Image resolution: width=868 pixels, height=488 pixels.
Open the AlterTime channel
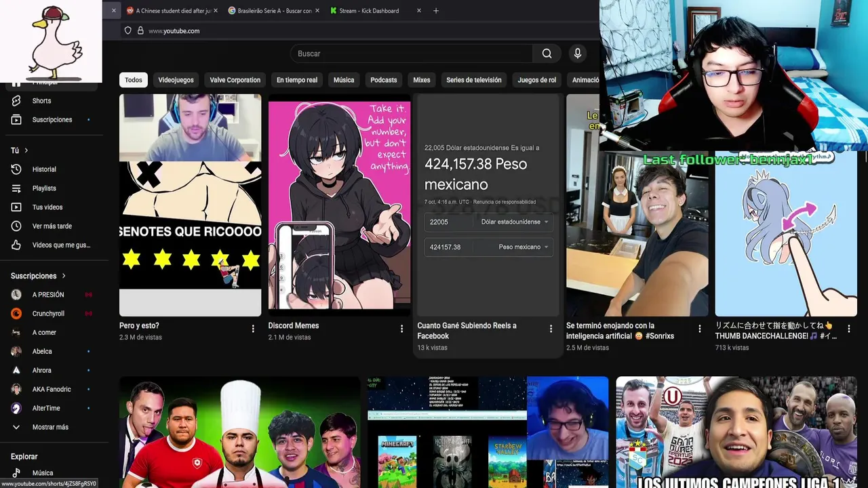coord(46,409)
